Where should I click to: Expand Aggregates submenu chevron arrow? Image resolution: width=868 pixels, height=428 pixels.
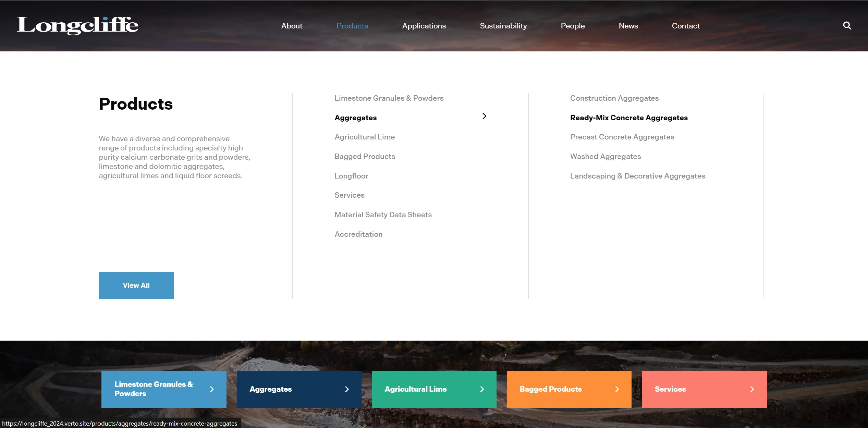pos(484,117)
